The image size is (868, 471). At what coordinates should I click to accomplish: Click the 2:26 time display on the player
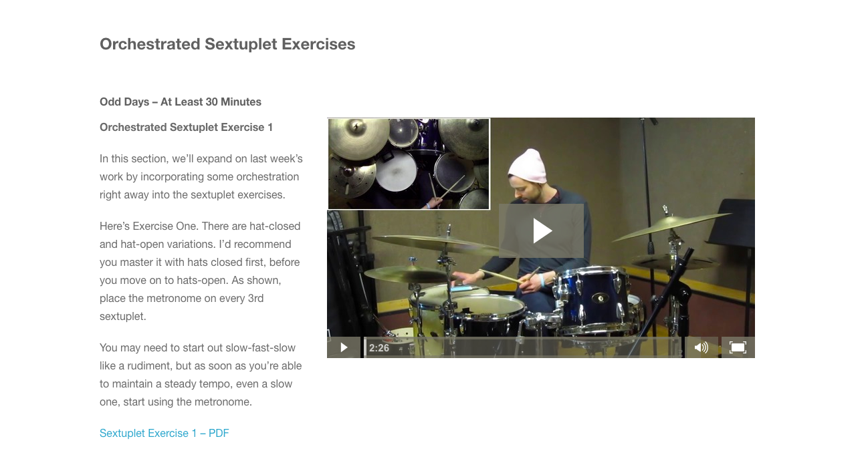pyautogui.click(x=379, y=348)
